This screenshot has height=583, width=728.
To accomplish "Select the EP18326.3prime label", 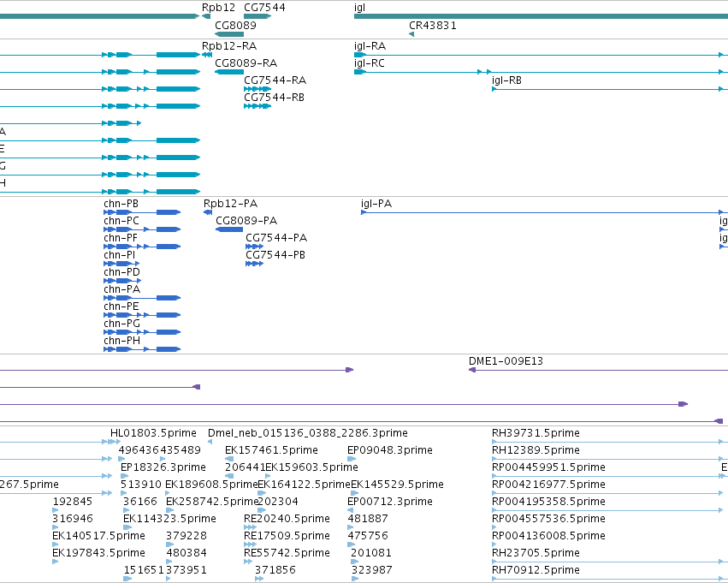I will tap(163, 467).
